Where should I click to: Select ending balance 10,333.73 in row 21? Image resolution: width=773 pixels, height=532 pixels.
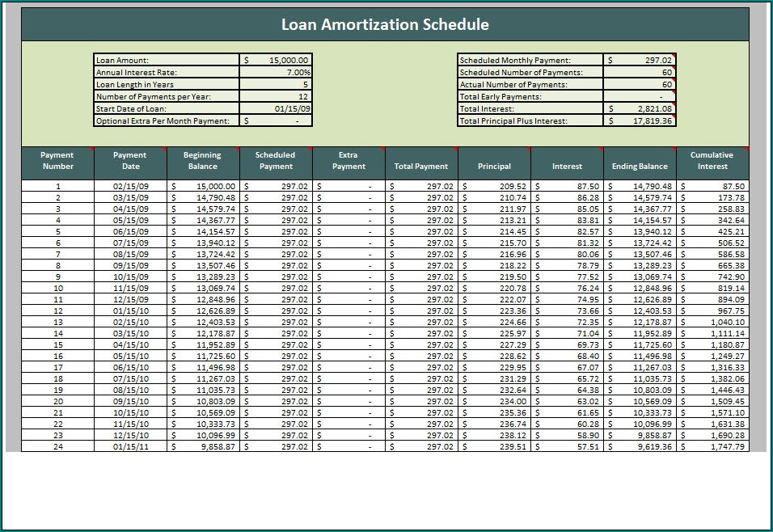click(x=640, y=413)
